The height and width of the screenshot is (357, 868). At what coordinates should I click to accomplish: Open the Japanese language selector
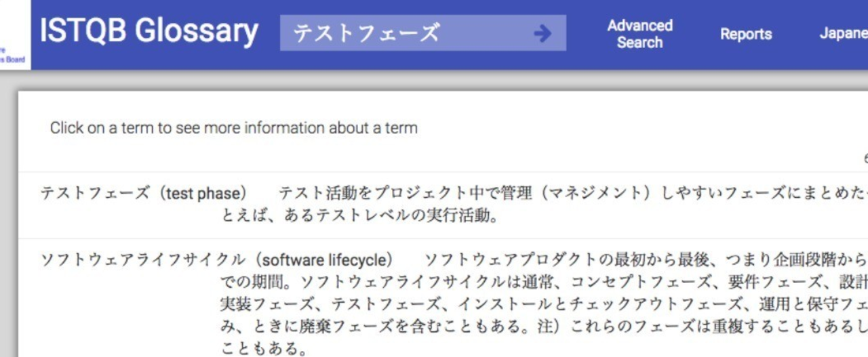[843, 35]
